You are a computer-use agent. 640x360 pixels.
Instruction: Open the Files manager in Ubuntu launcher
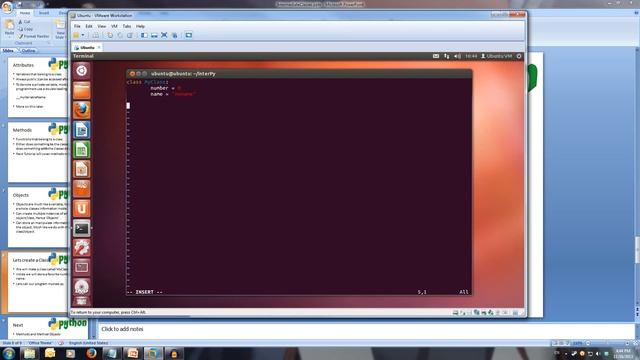click(82, 90)
